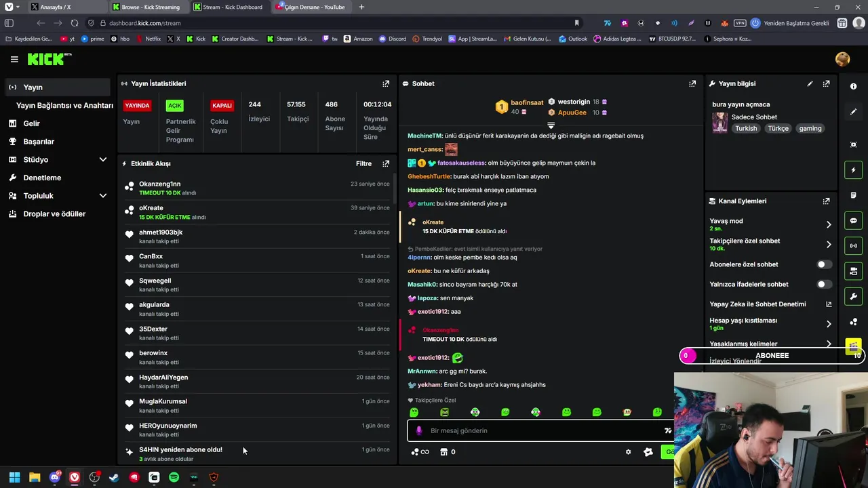Collapse the chat leaderboard arrow
868x488 pixels.
(551, 125)
